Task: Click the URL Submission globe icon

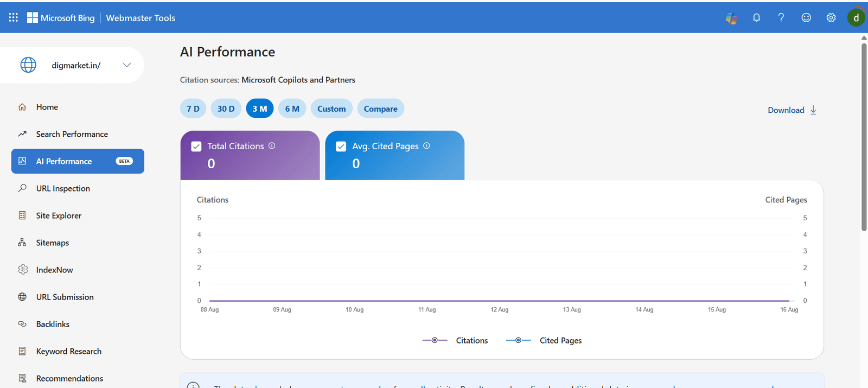Action: click(x=22, y=297)
